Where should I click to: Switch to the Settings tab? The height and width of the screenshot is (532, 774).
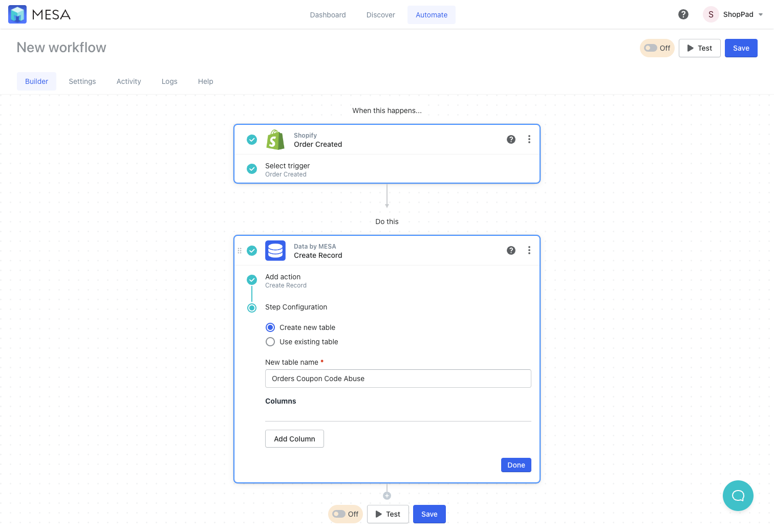coord(82,81)
